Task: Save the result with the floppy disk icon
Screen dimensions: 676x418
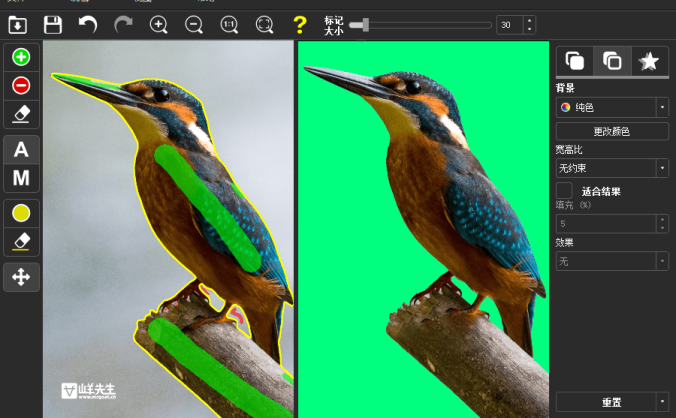Action: 53,24
